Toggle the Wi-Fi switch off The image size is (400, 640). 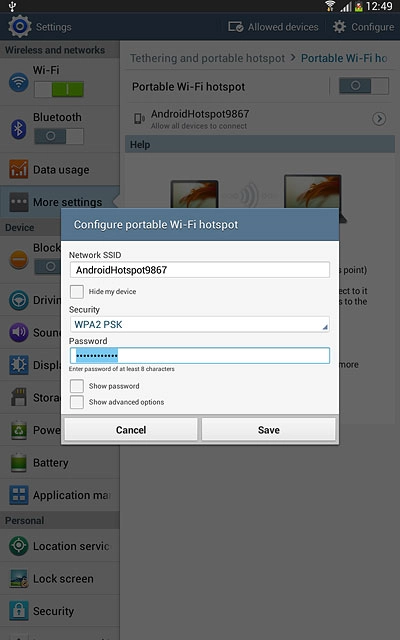pyautogui.click(x=59, y=89)
